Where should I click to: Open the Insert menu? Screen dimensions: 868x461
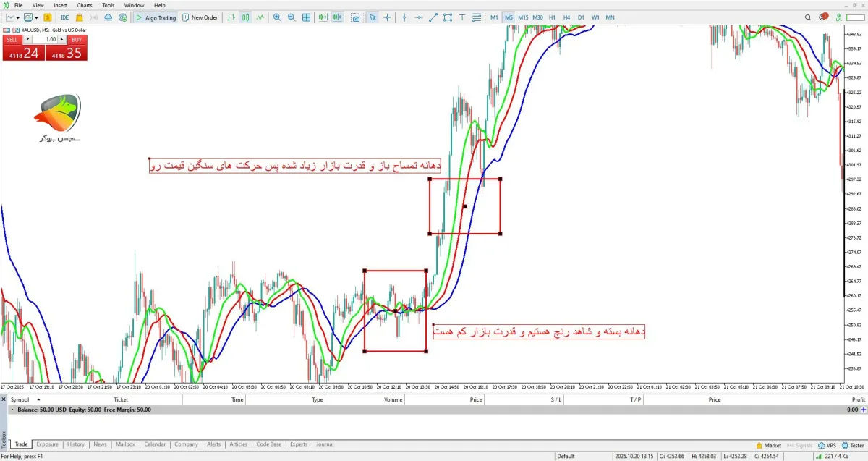60,5
